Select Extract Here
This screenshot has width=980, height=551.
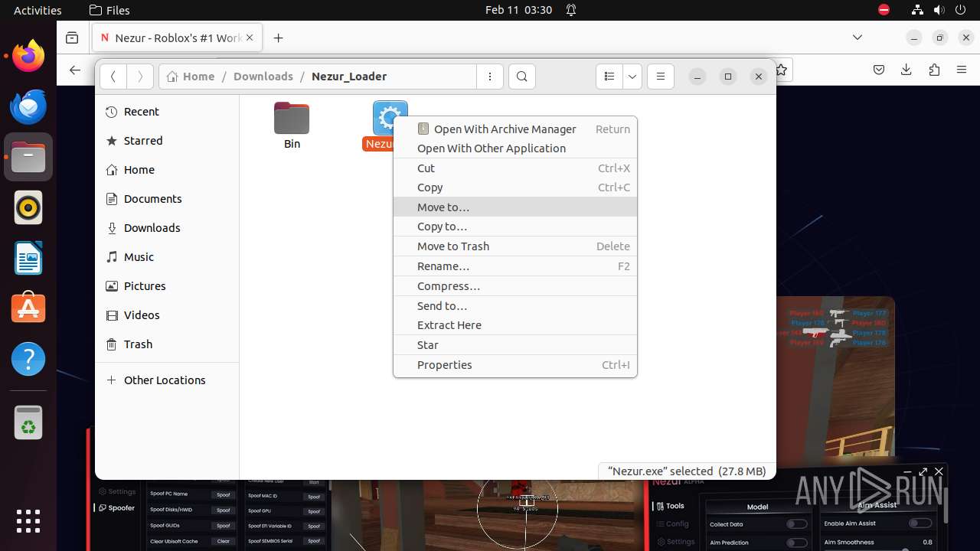click(515, 325)
